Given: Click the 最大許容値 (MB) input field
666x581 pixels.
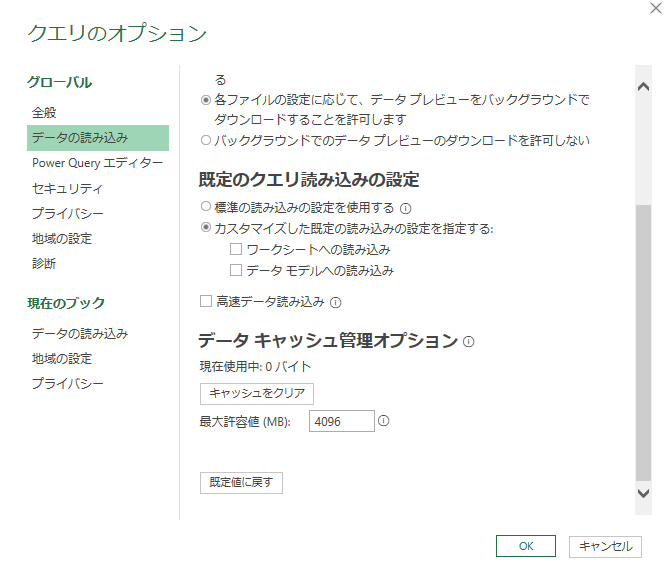Looking at the screenshot, I should point(341,422).
